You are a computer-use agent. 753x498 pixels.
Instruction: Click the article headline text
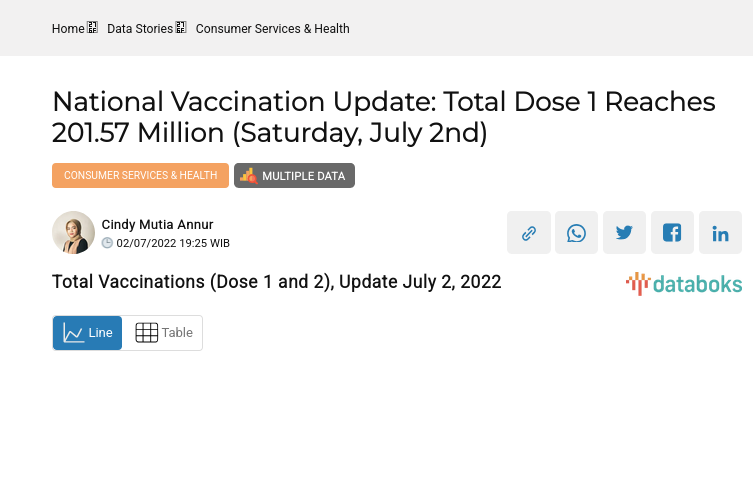tap(384, 117)
